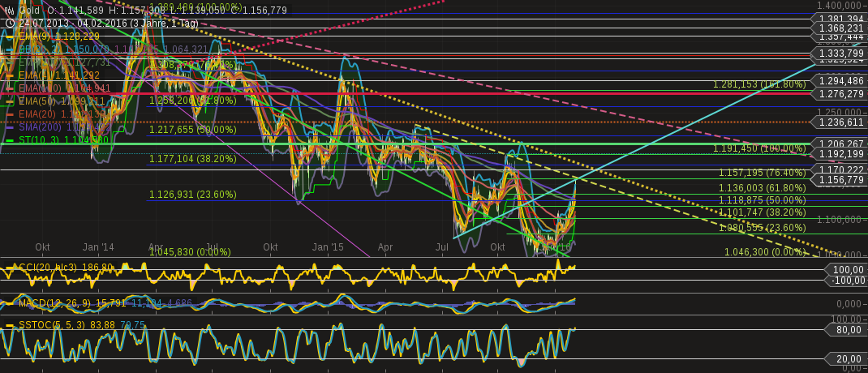
Task: Open the date range 24.07.2013 - 04.02.2016
Action: tap(74, 24)
